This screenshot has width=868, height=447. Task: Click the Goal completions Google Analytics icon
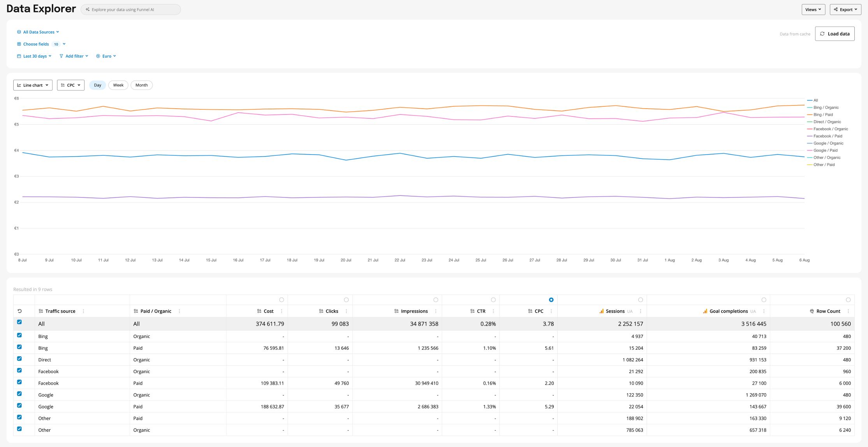[705, 311]
